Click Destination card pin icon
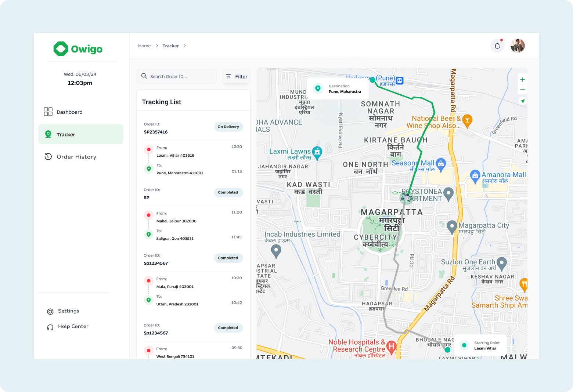This screenshot has height=392, width=573. (318, 88)
